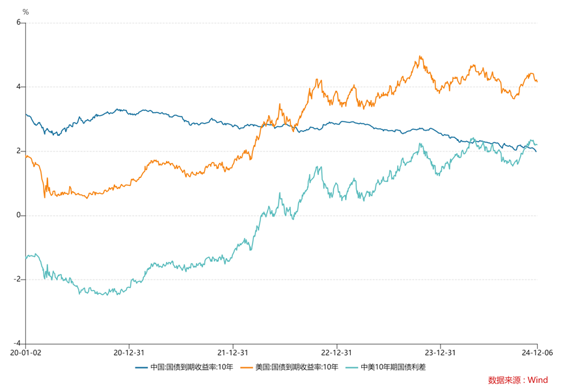Screen dimensions: 563x392
Task: Click the orange US yield legend swatch
Action: click(x=247, y=367)
